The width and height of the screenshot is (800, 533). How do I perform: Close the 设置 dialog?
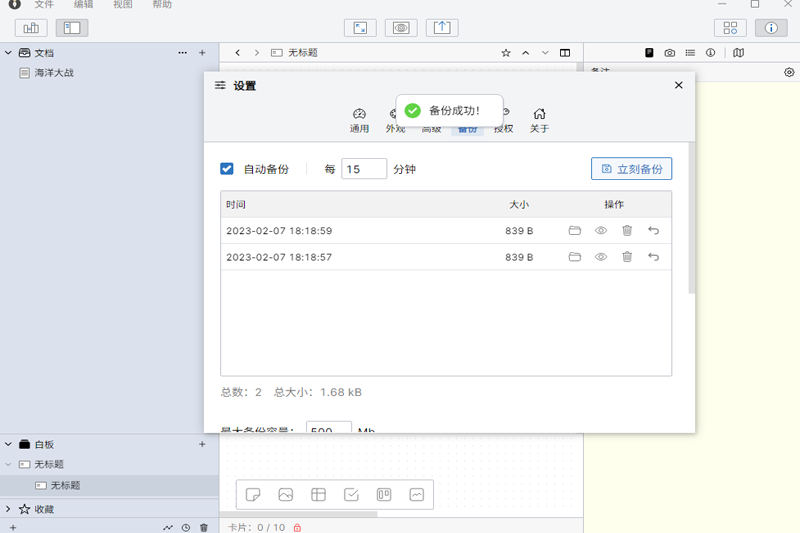[x=679, y=86]
